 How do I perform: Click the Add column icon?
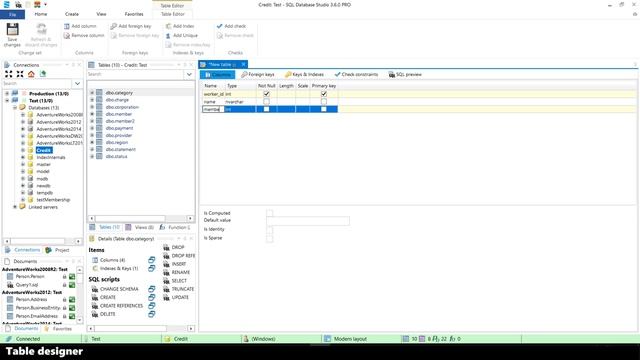67,26
